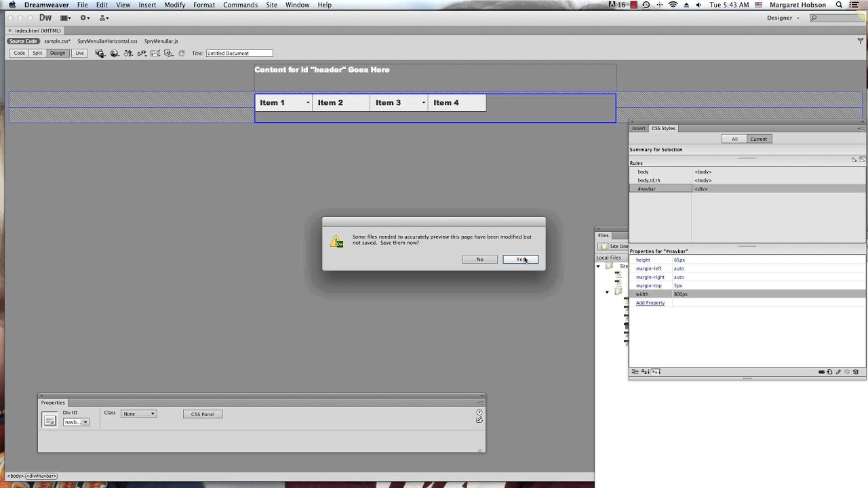Image resolution: width=868 pixels, height=488 pixels.
Task: Open the Extend Dreamweaver gear menu
Action: coord(85,18)
